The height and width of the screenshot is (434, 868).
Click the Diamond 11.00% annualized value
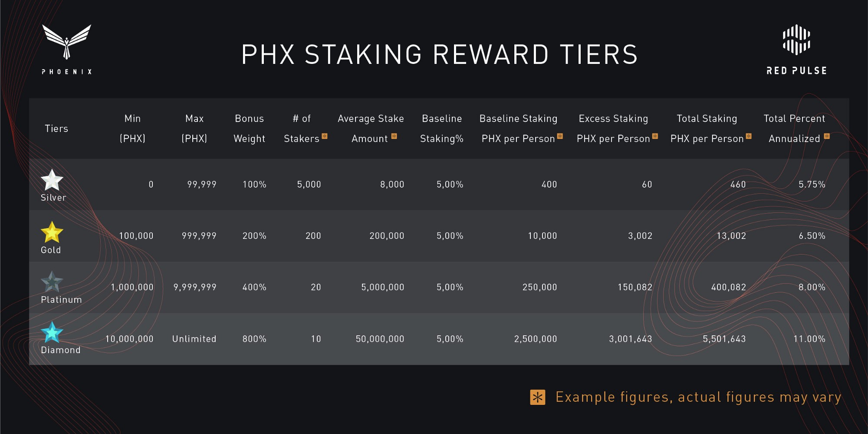809,339
